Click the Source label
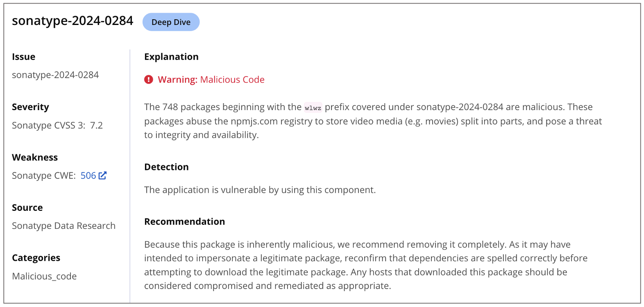This screenshot has height=307, width=644. point(27,208)
